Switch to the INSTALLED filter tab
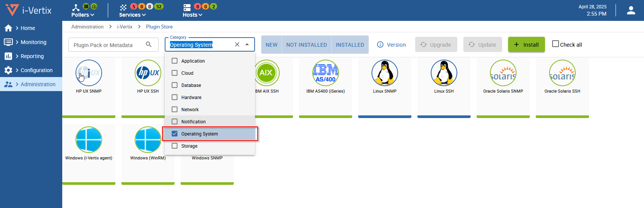 tap(350, 45)
